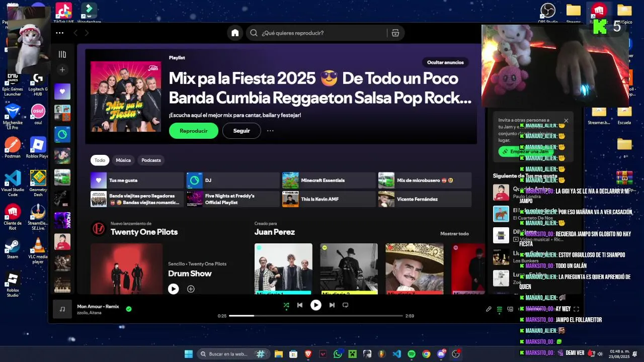Skip to the previous track
The width and height of the screenshot is (644, 362).
point(300,305)
